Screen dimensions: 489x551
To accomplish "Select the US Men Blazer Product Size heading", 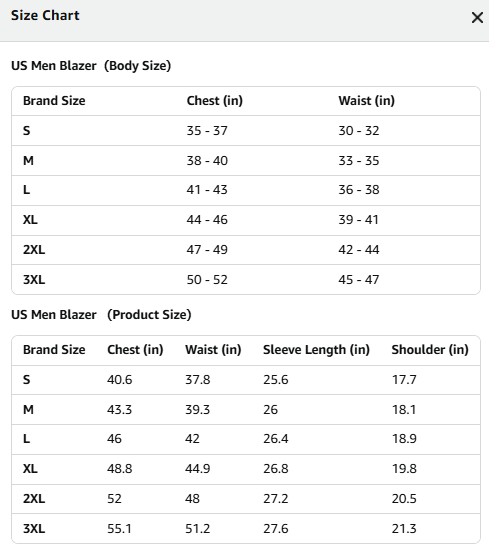I will 101,315.
